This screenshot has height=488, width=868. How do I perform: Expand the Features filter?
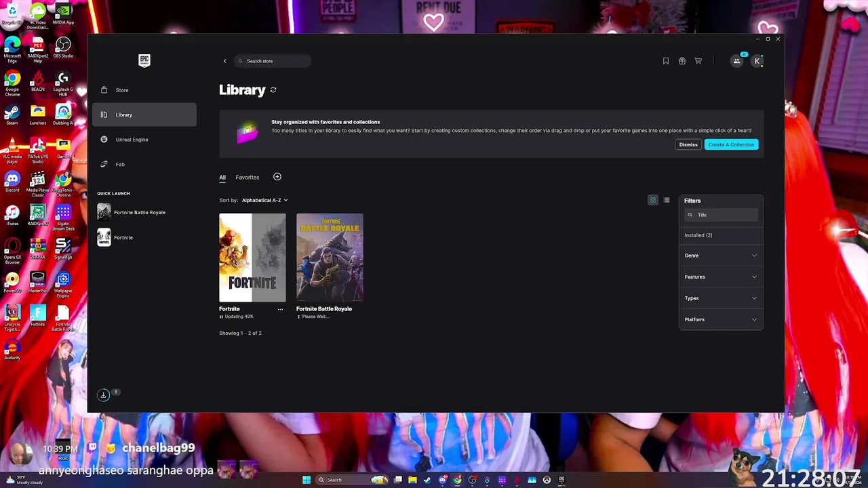pos(721,277)
